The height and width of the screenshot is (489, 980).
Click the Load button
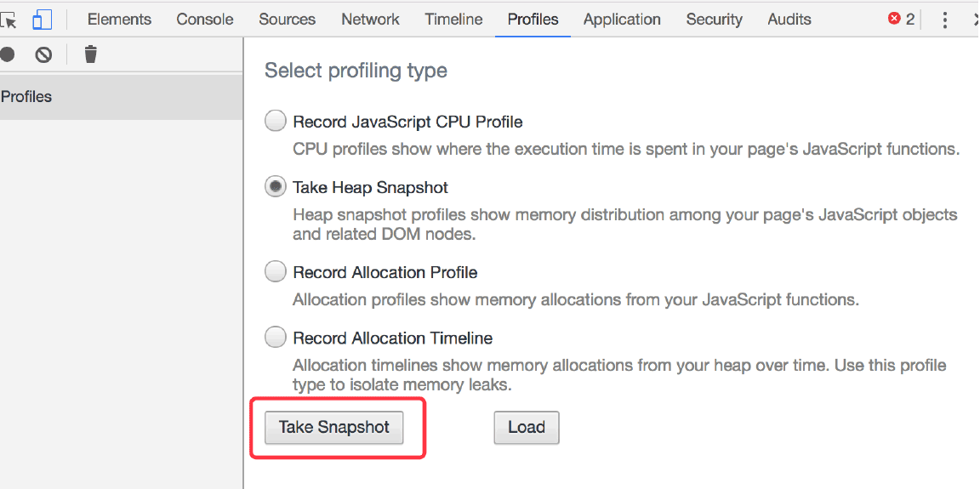527,427
